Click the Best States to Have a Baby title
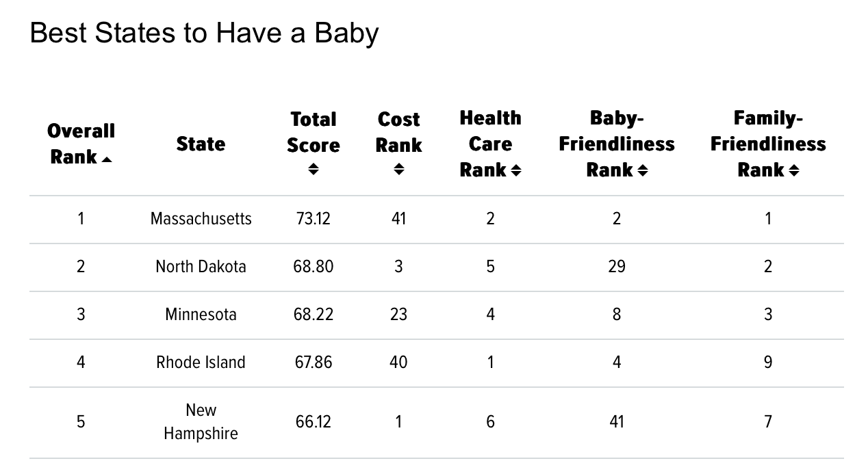 [x=204, y=33]
